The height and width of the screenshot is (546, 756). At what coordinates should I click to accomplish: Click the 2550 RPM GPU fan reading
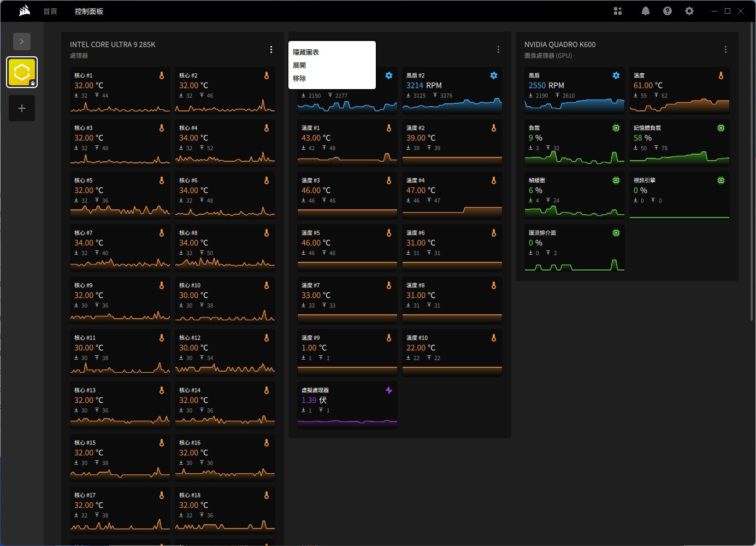coord(546,85)
